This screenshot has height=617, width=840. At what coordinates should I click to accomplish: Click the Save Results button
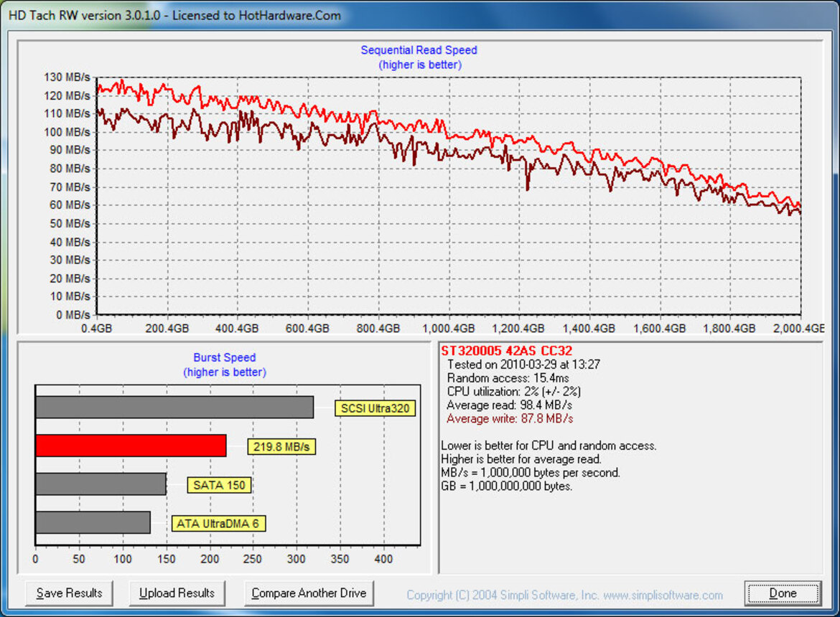69,593
